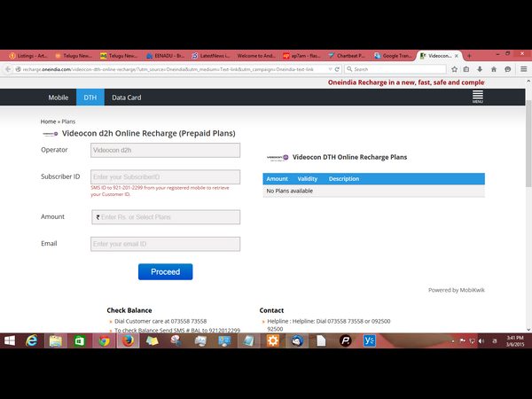This screenshot has width=532, height=399.
Task: Click the new tab plus button
Action: (x=469, y=55)
